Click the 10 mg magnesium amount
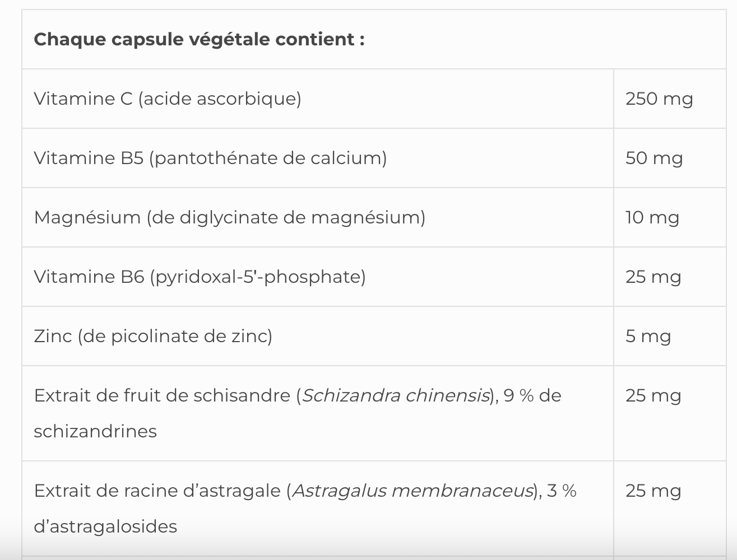Image resolution: width=737 pixels, height=560 pixels. [652, 218]
